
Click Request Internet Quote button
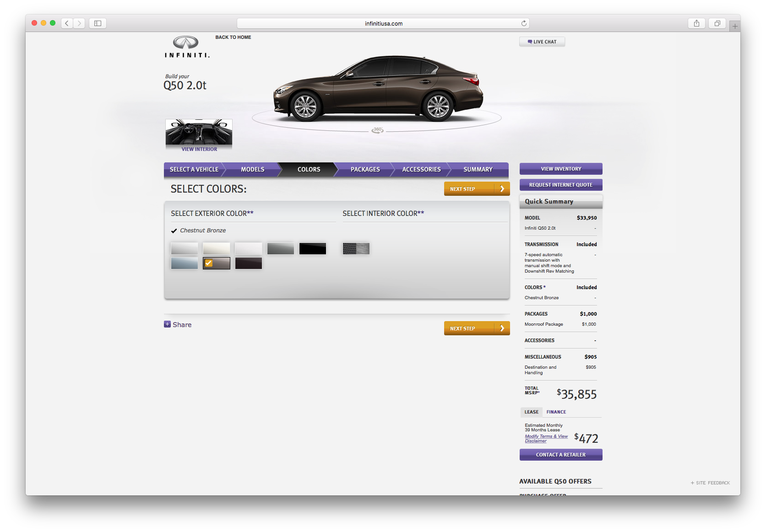pyautogui.click(x=561, y=185)
